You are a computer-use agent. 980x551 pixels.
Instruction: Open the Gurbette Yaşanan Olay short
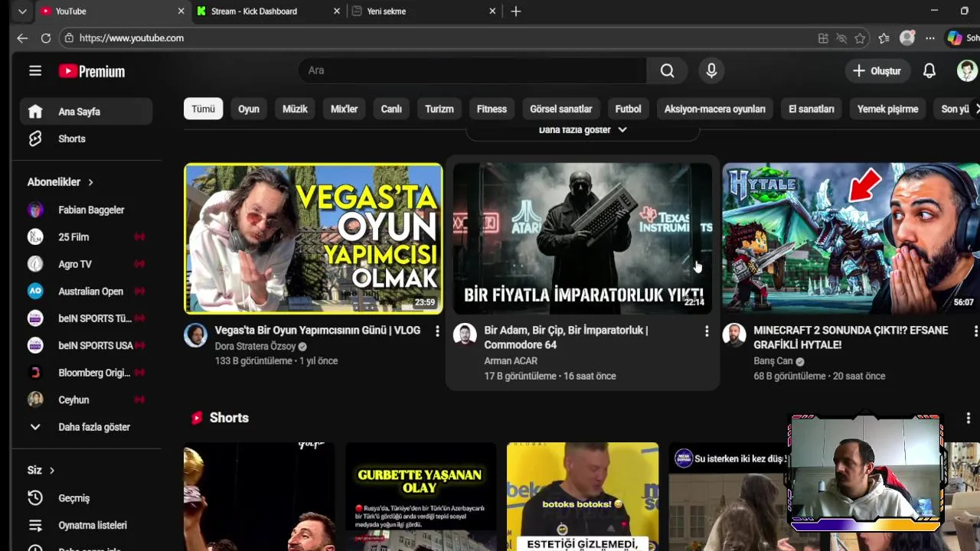tap(420, 497)
